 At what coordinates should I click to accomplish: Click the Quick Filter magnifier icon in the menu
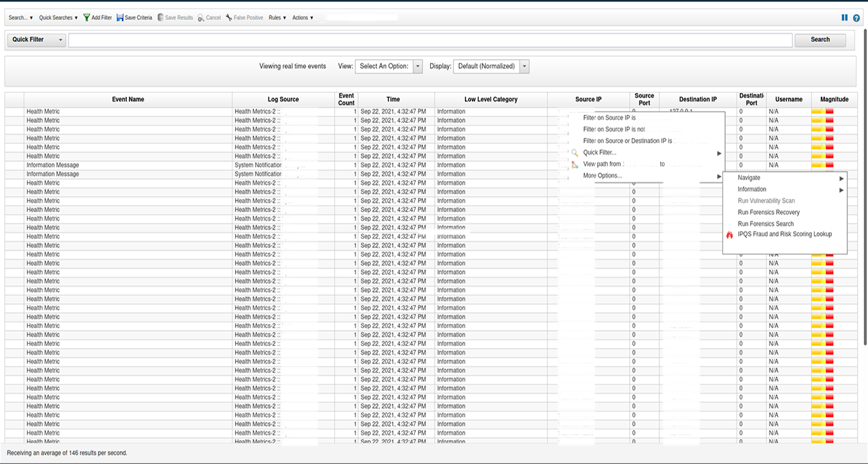(574, 153)
